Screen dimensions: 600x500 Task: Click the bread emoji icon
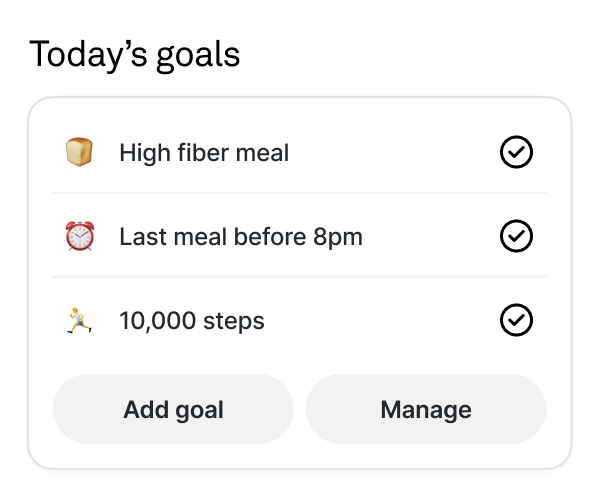79,152
